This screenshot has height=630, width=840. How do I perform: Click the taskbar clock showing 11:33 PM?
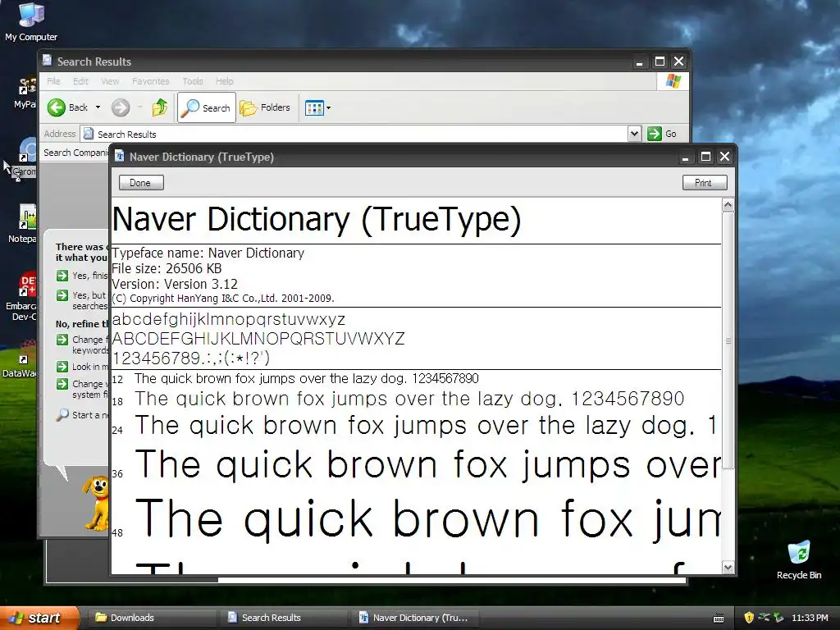click(810, 618)
